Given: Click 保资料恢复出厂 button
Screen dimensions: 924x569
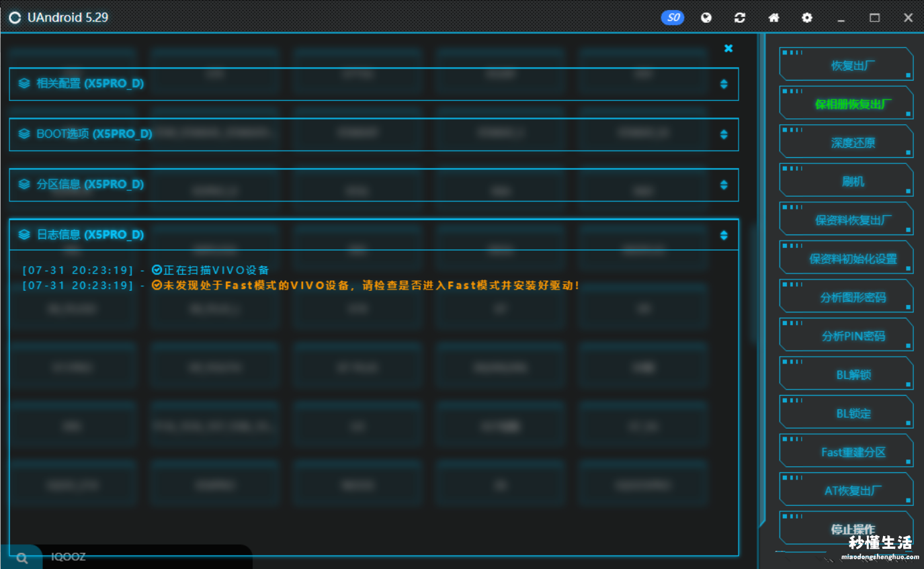Looking at the screenshot, I should pyautogui.click(x=847, y=218).
